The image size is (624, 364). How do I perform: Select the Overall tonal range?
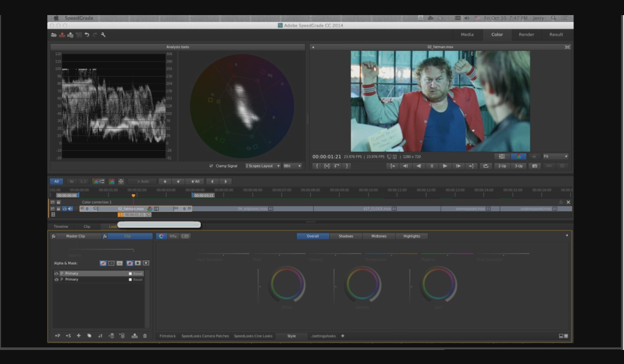[x=313, y=236]
